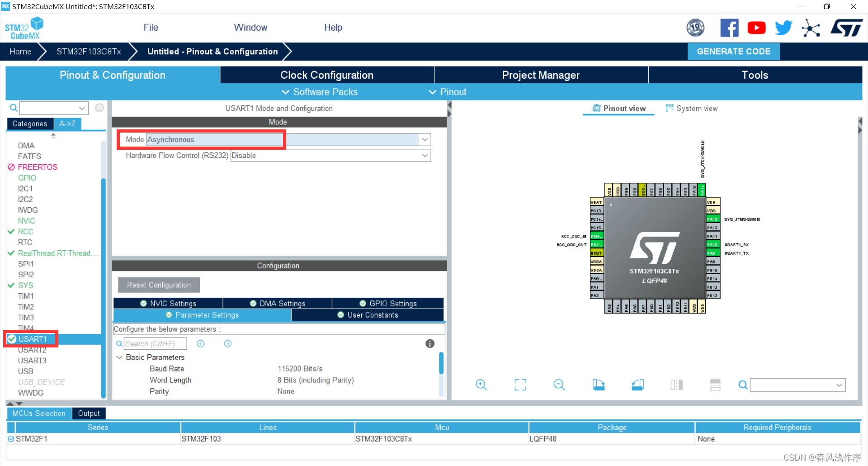Open categories settings gear icon
The width and height of the screenshot is (868, 466).
click(x=99, y=108)
